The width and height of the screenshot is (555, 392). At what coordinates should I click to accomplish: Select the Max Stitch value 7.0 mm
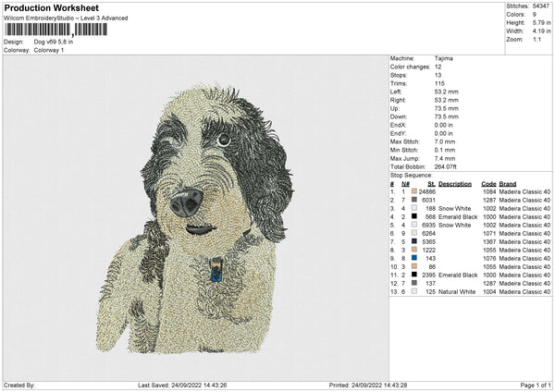(x=445, y=141)
